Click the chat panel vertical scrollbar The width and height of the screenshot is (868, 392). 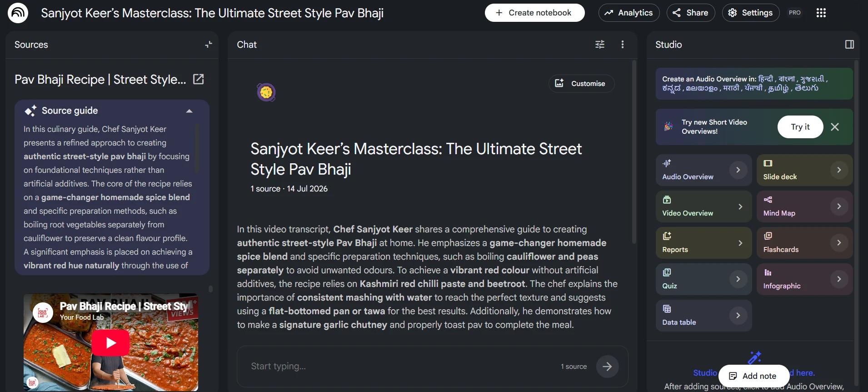[x=634, y=152]
